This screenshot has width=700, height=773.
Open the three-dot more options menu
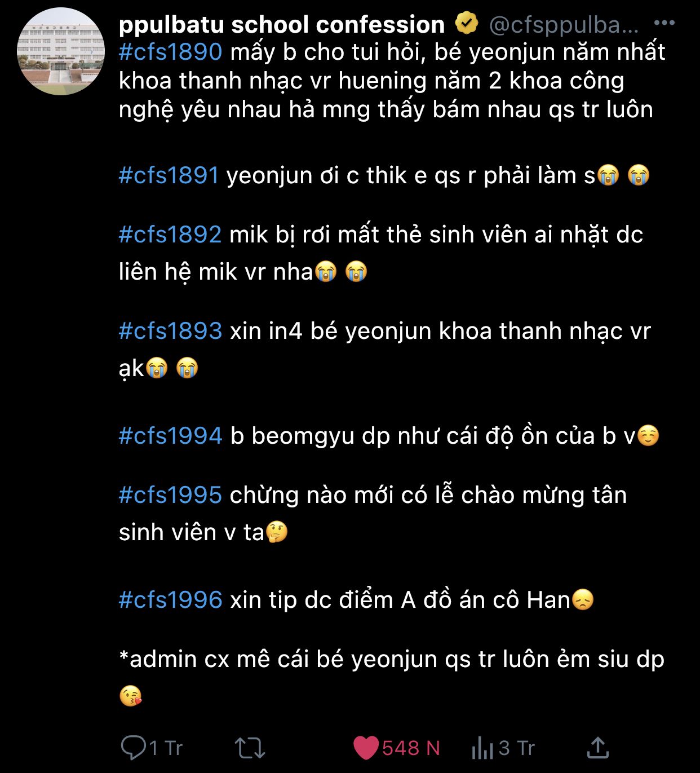(664, 23)
